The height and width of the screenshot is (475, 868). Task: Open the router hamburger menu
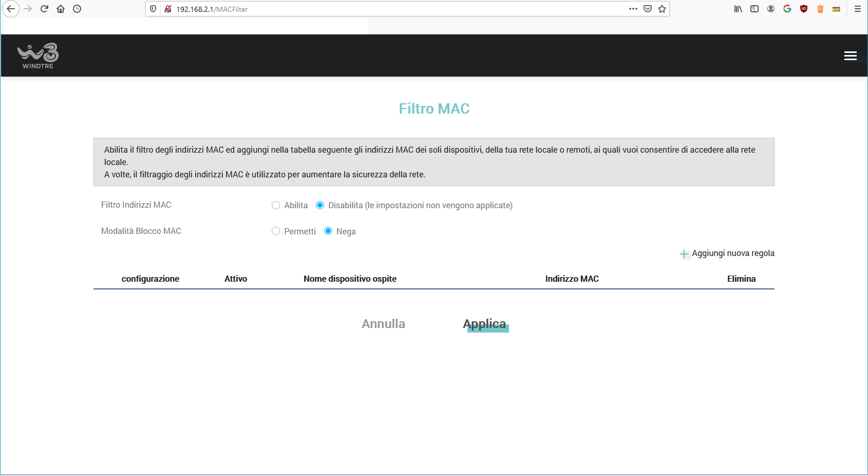tap(851, 56)
